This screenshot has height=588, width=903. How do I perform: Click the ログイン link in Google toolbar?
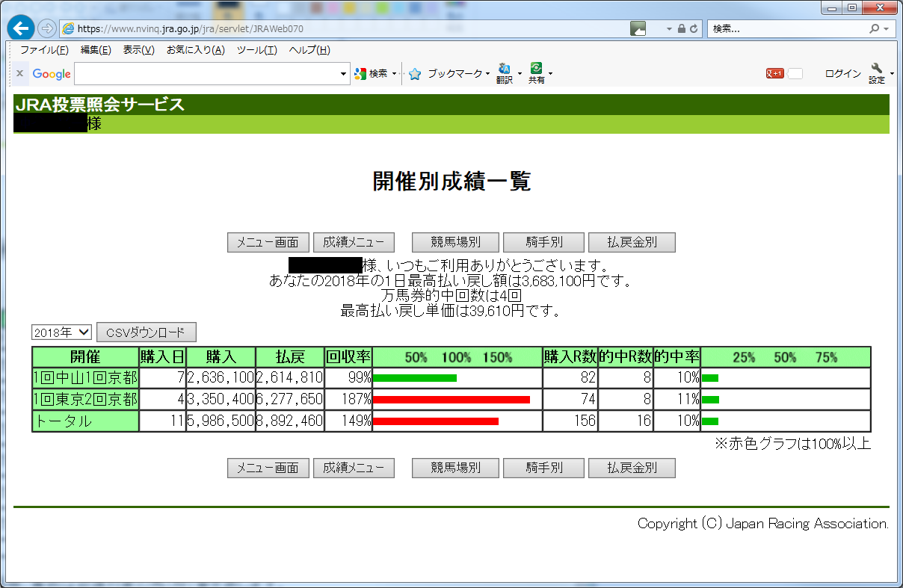tap(842, 73)
